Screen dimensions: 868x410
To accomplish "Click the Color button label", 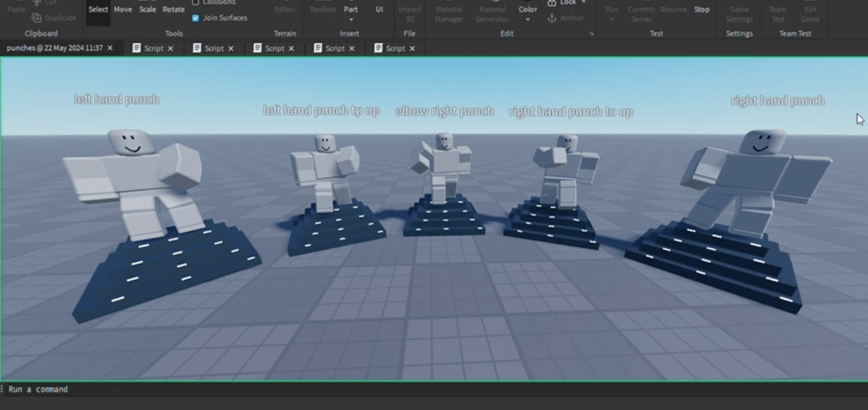I will [x=528, y=9].
